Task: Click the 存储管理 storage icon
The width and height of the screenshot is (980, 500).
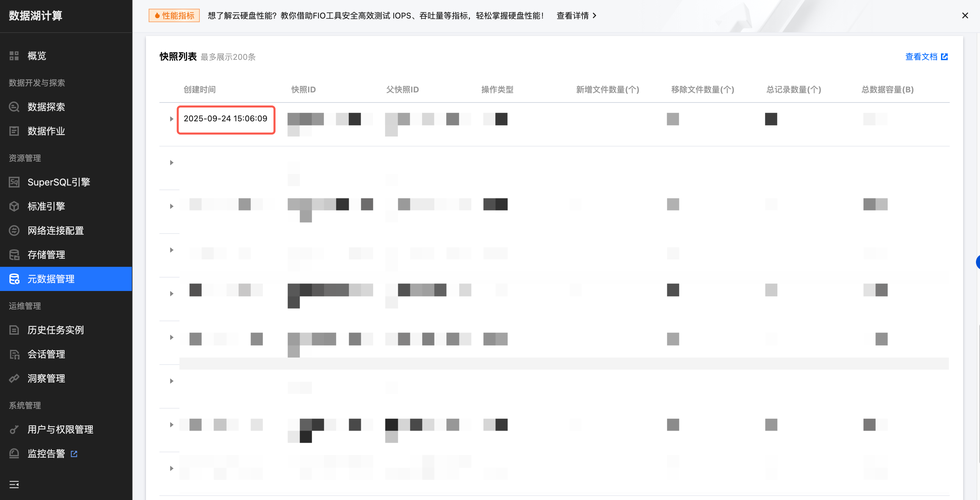Action: coord(14,255)
